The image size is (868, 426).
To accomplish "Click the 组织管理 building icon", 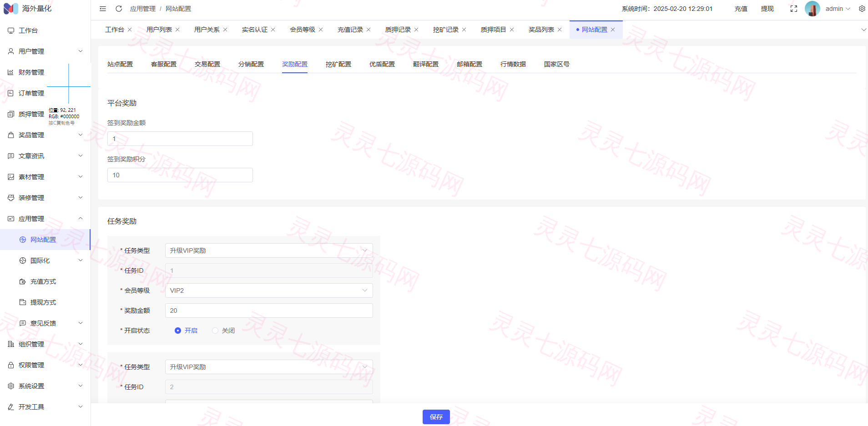I will pyautogui.click(x=11, y=344).
